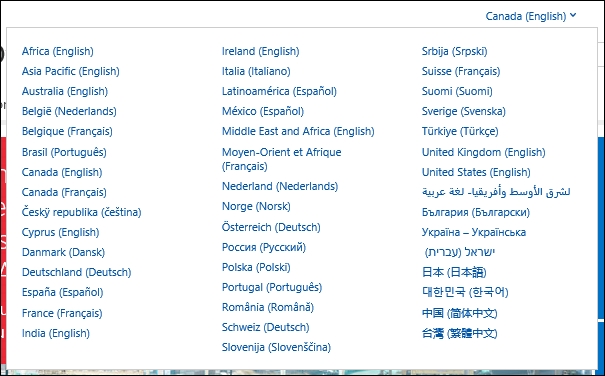This screenshot has width=605, height=376.
Task: Choose 日本 (日本語) region
Action: pos(454,273)
